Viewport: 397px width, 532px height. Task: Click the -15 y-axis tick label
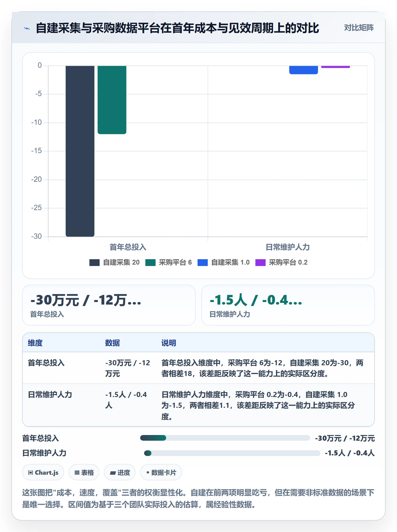[37, 151]
